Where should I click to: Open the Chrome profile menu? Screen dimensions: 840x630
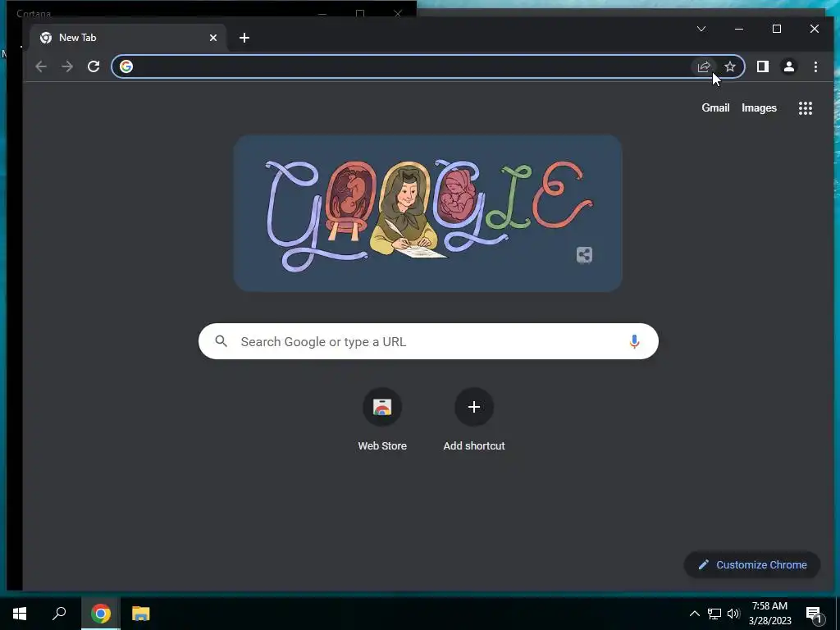click(x=789, y=66)
